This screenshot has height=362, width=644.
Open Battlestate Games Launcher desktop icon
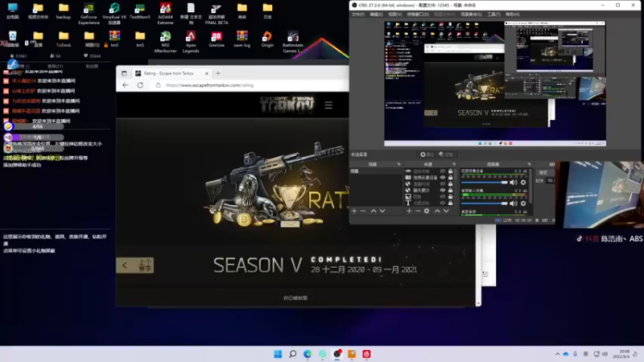point(293,42)
